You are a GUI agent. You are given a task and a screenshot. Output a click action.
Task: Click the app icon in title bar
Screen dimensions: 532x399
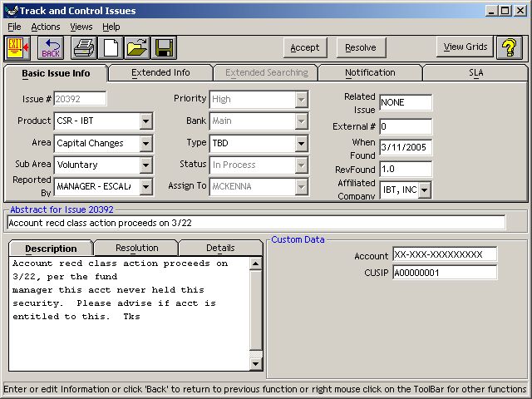tap(12, 11)
